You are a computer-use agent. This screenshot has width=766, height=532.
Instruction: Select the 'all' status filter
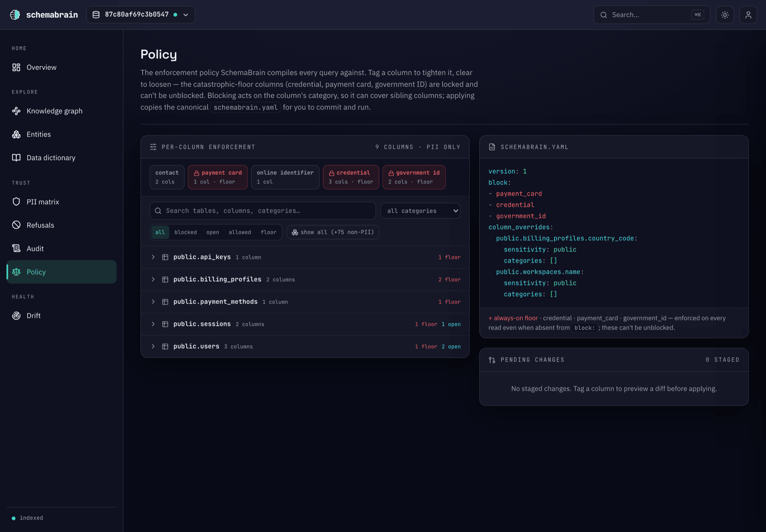tap(160, 232)
